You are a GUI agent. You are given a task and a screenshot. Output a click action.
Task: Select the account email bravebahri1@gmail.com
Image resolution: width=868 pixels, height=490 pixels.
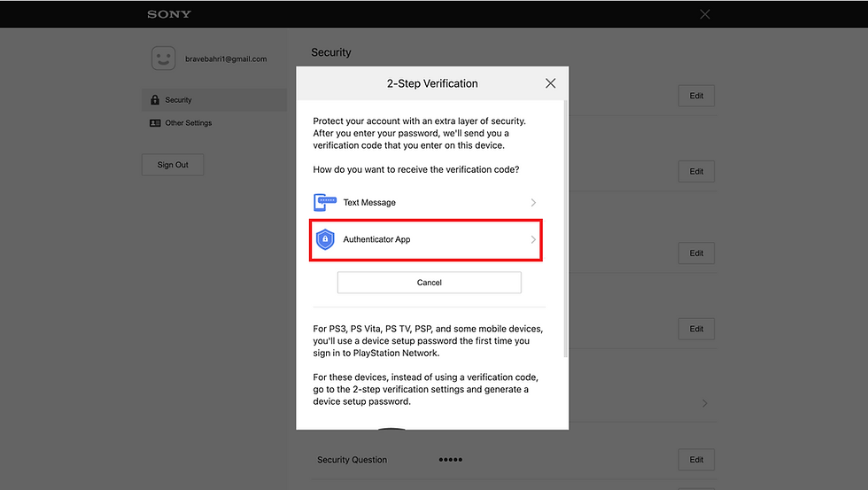coord(226,58)
